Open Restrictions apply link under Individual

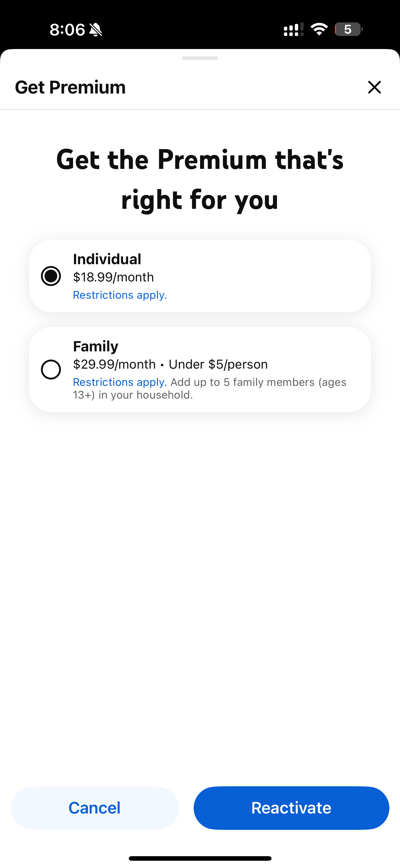[x=120, y=295]
